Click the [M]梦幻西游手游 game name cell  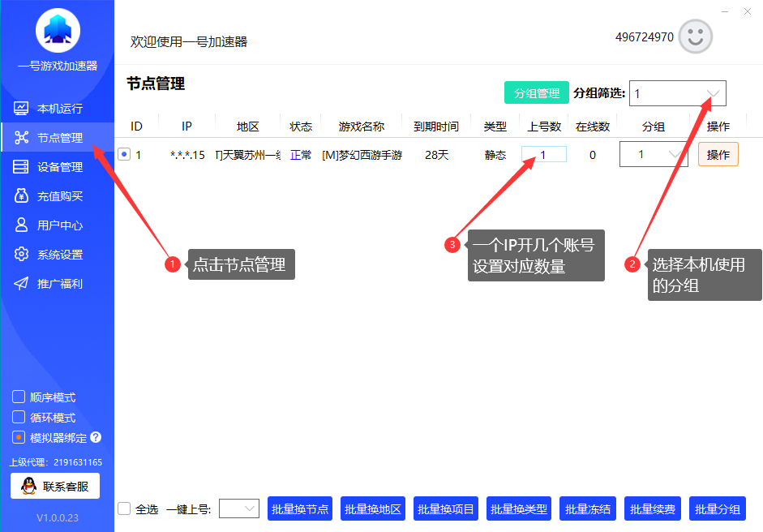click(x=362, y=155)
